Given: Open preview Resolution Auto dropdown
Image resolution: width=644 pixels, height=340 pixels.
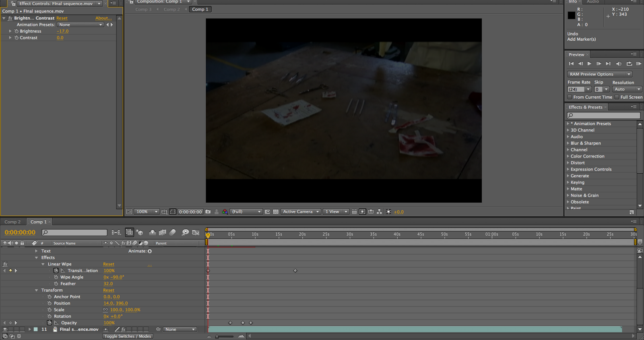Looking at the screenshot, I should tap(627, 89).
